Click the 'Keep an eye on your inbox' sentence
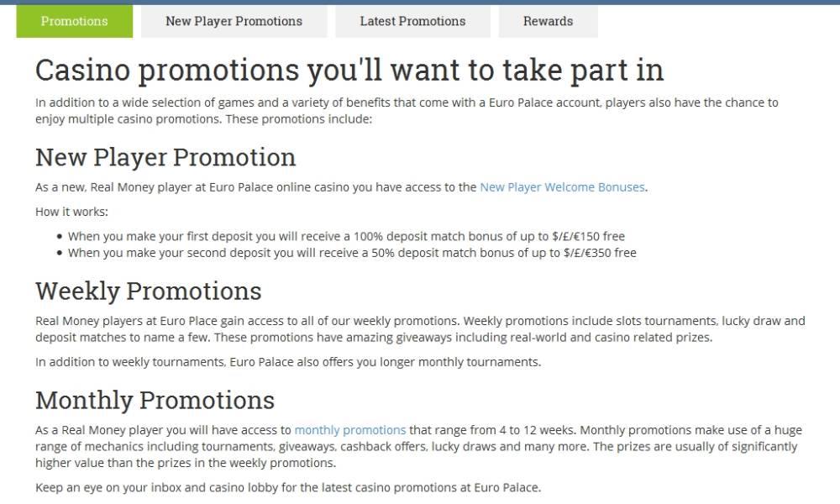Image resolution: width=840 pixels, height=504 pixels. point(288,487)
